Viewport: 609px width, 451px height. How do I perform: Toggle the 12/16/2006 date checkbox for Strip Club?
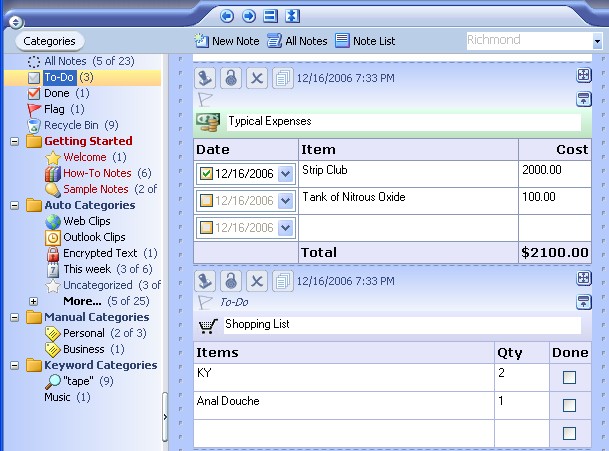[x=206, y=174]
